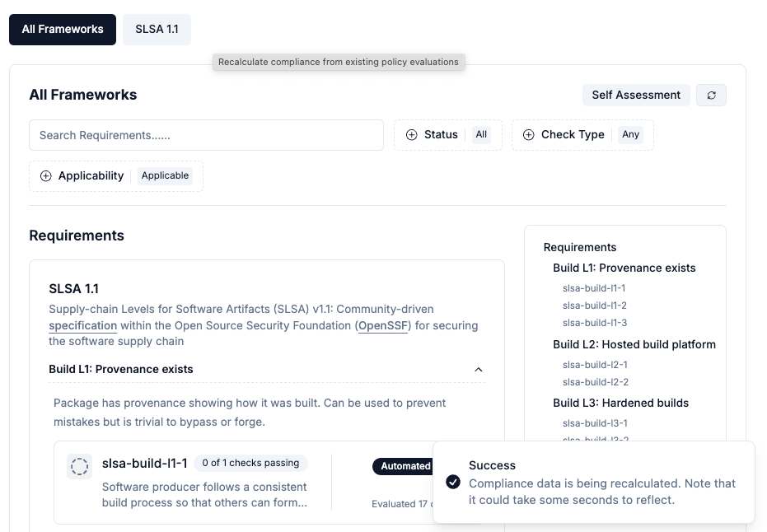This screenshot has width=767, height=532.
Task: Select slsa-build-l1-2 in the outline list
Action: click(594, 306)
